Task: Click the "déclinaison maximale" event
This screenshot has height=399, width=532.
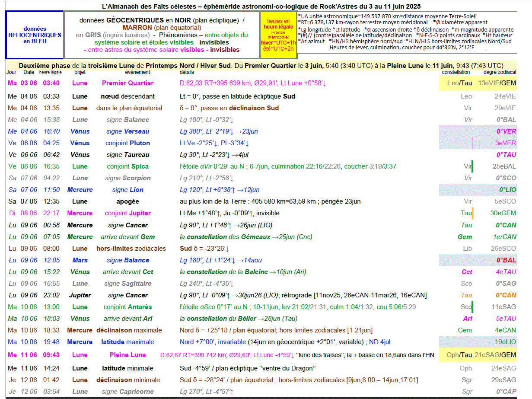Action: [129, 330]
